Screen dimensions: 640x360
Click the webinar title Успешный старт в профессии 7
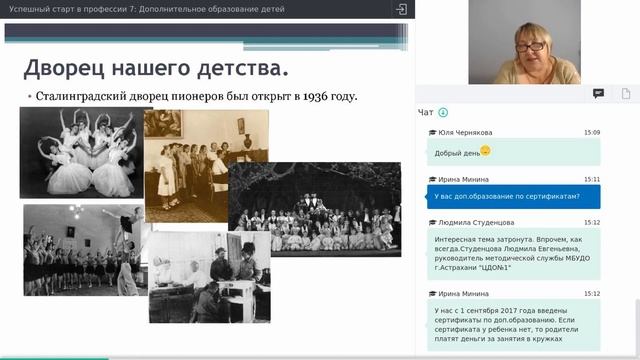point(147,9)
